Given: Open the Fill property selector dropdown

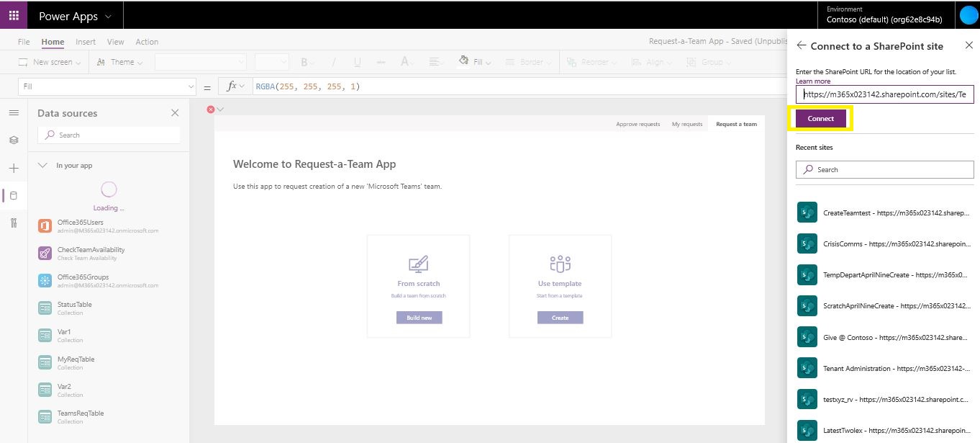Looking at the screenshot, I should tap(107, 86).
